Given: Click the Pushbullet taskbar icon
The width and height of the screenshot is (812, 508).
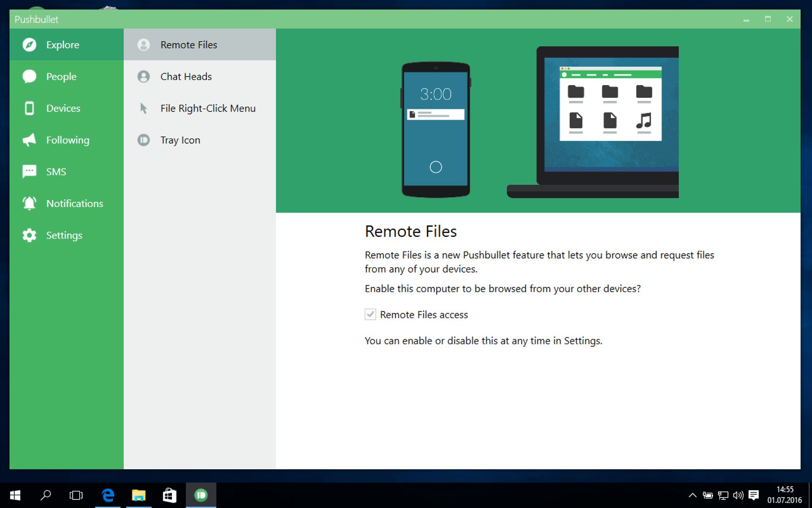Looking at the screenshot, I should pos(201,495).
